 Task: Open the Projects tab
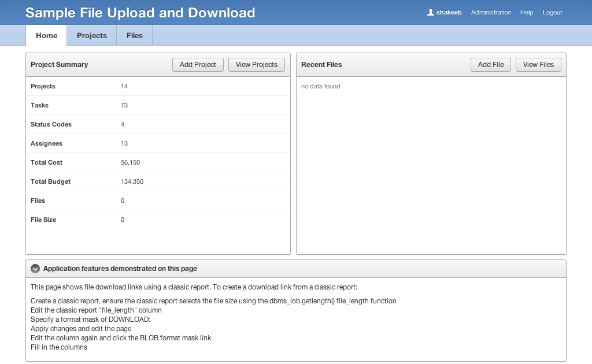click(x=91, y=35)
